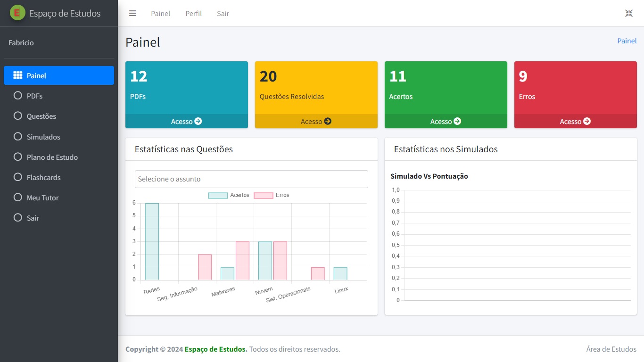The width and height of the screenshot is (644, 362).
Task: Open Meu Tutor from sidebar
Action: (42, 198)
